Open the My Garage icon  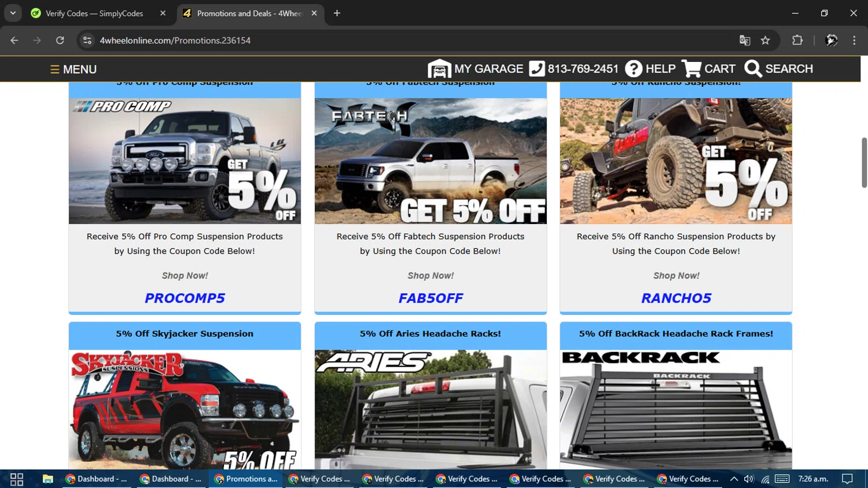coord(439,68)
